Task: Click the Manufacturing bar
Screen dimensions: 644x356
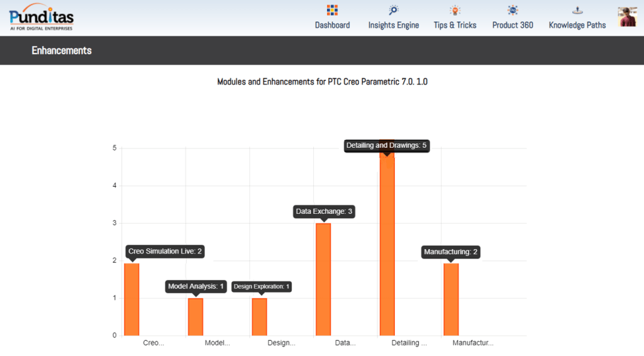Action: 451,299
